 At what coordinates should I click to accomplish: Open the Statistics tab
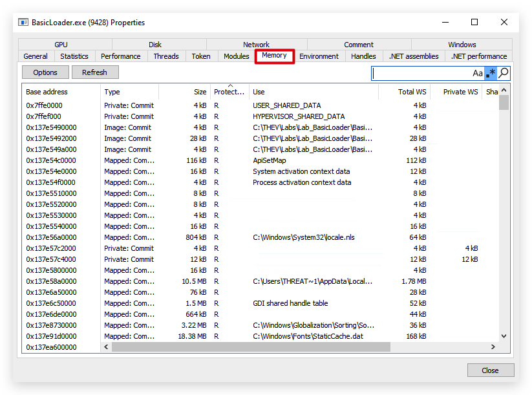(x=74, y=56)
